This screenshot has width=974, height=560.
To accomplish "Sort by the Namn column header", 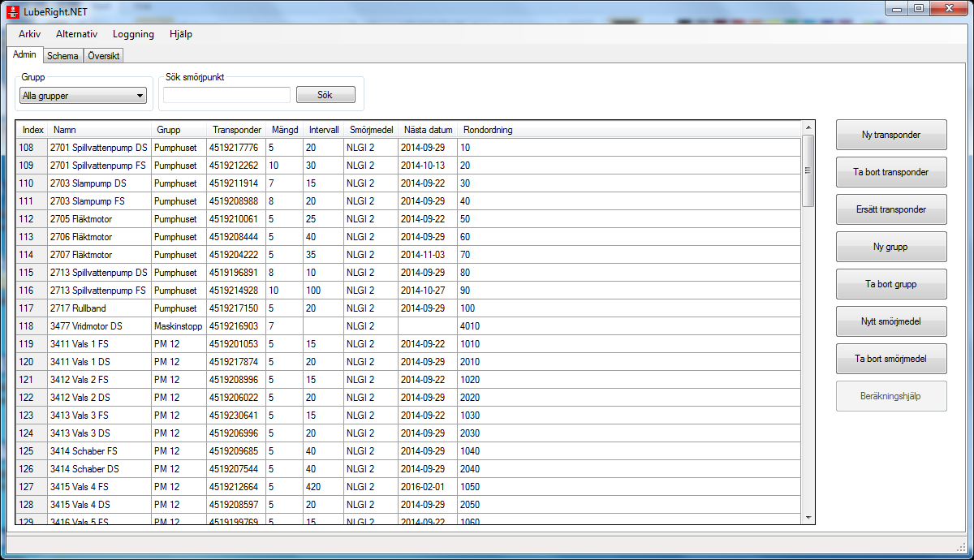I will [100, 130].
